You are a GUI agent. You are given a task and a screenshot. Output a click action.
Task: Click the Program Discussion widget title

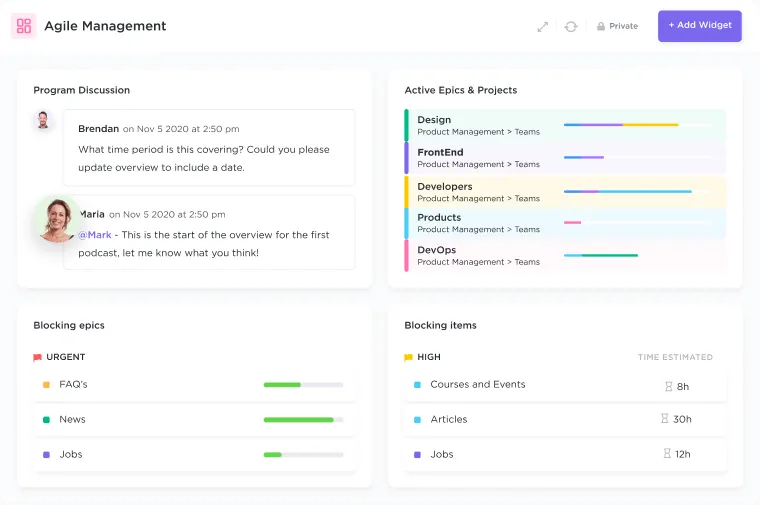(81, 90)
